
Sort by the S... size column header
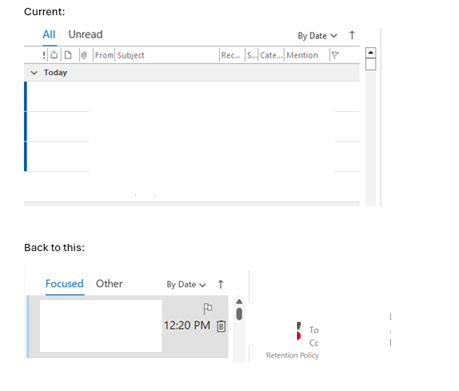(252, 55)
